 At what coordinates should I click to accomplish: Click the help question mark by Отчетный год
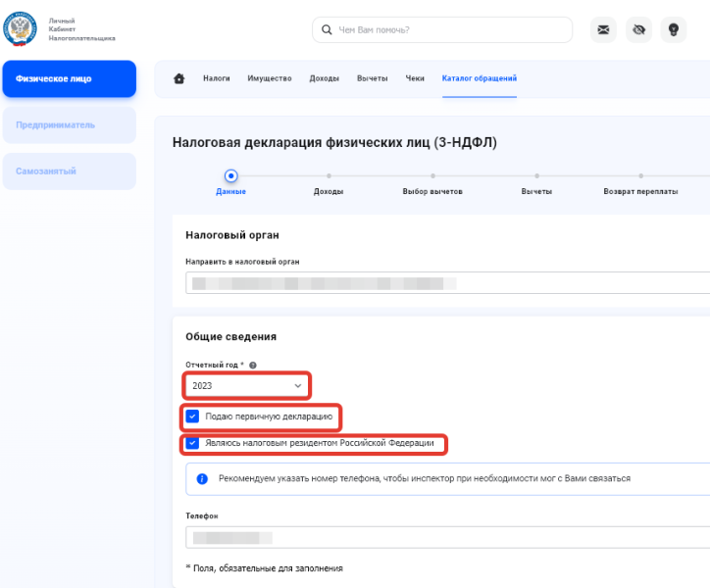point(253,366)
